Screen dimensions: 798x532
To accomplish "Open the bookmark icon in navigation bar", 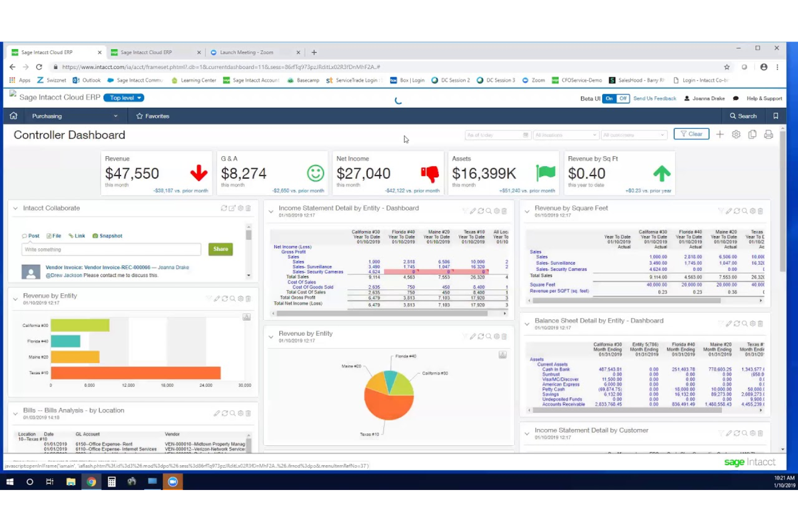I will pyautogui.click(x=776, y=116).
